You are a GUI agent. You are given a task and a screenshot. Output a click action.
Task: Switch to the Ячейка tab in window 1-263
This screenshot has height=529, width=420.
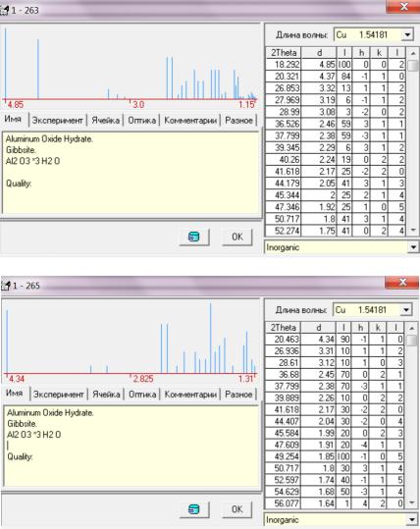[106, 121]
